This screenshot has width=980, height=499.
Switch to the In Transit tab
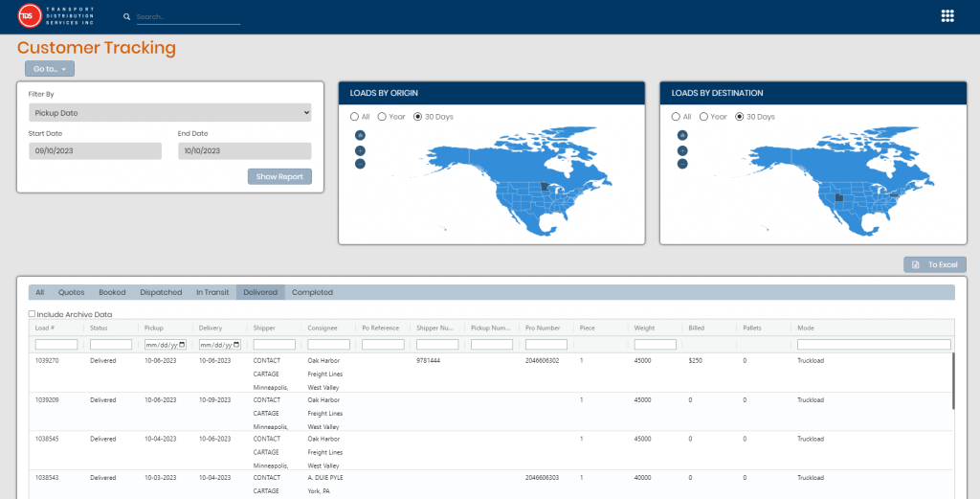[212, 292]
